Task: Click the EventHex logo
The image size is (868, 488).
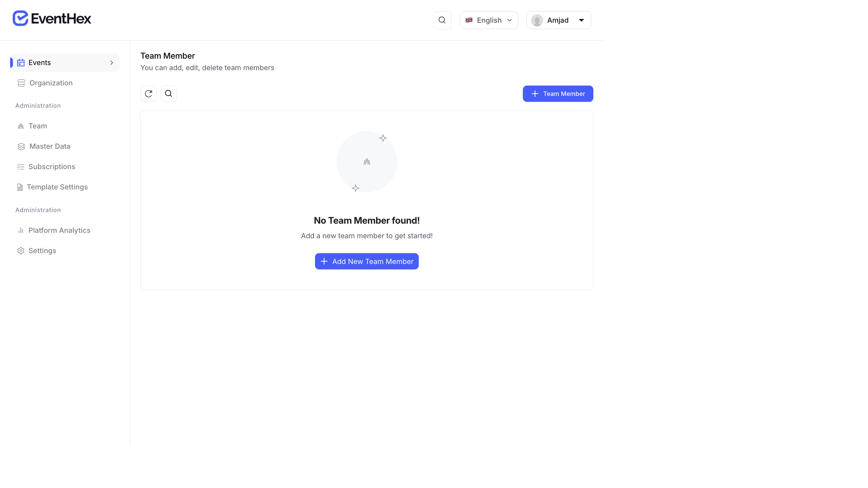Action: click(x=52, y=18)
